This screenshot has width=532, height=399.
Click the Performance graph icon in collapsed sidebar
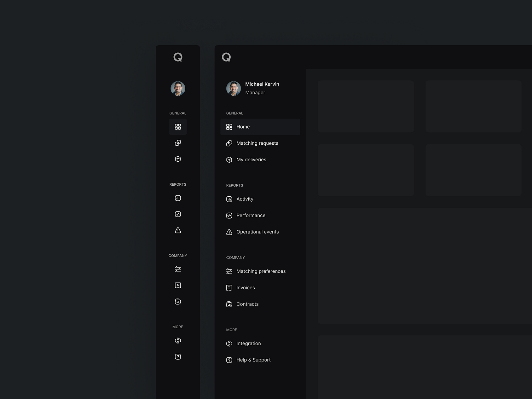(x=178, y=214)
